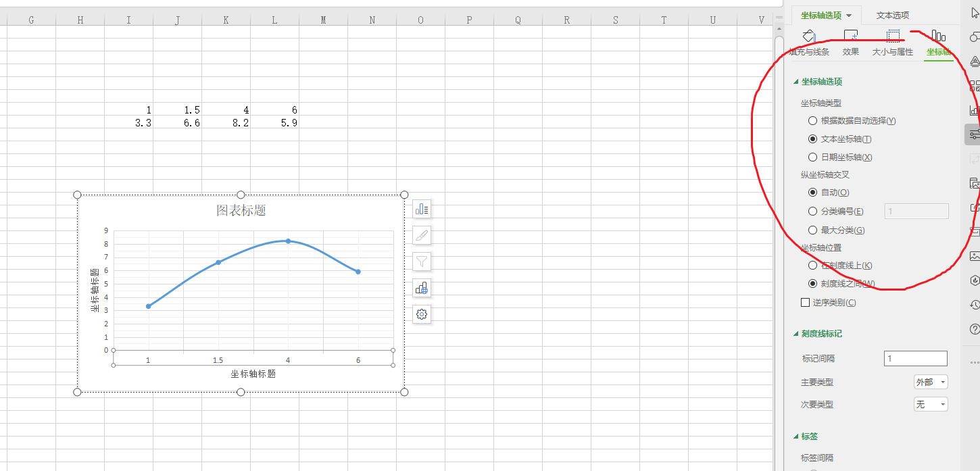
Task: Select 日期坐标轴 radio option
Action: (x=813, y=157)
